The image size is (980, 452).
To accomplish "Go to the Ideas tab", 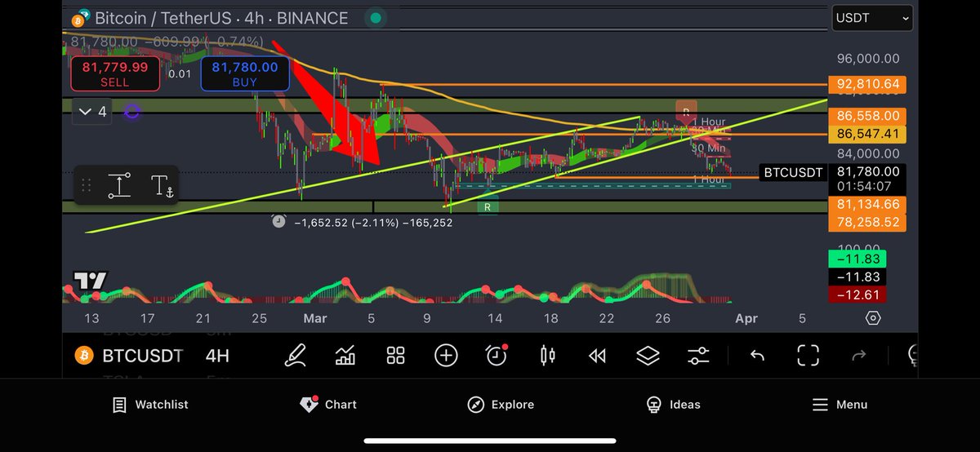I will point(673,405).
